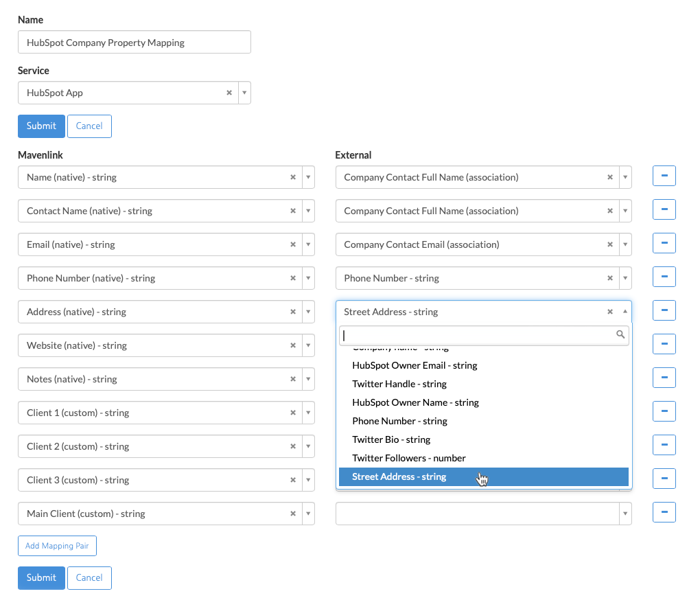Image resolution: width=700 pixels, height=609 pixels.
Task: Clear the Main Client (custom) field
Action: pos(293,514)
